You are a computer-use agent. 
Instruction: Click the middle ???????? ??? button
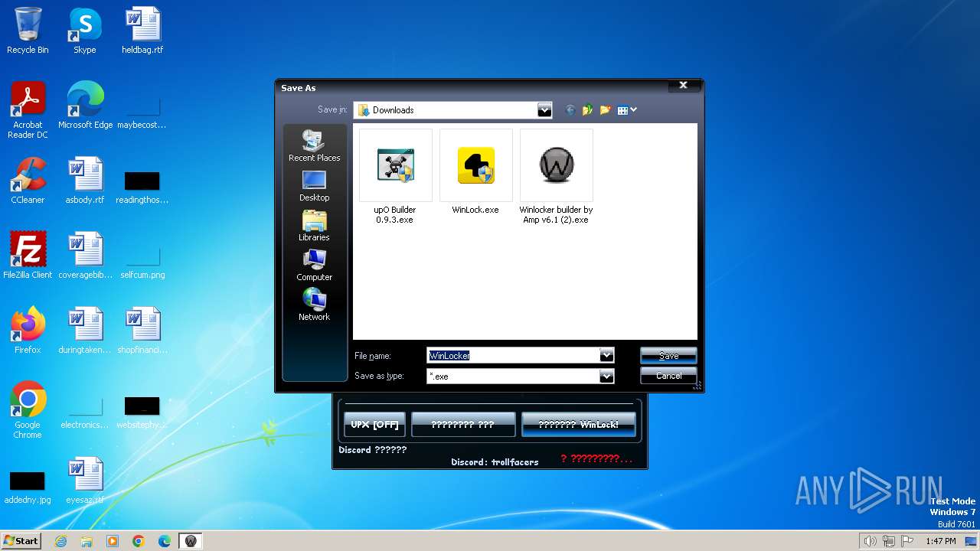[462, 425]
